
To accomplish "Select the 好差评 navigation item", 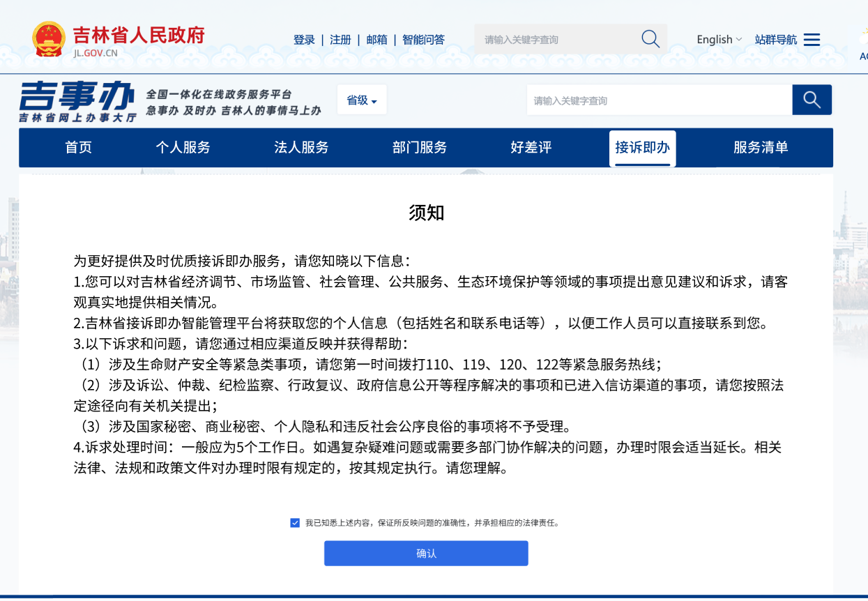I will pos(531,147).
